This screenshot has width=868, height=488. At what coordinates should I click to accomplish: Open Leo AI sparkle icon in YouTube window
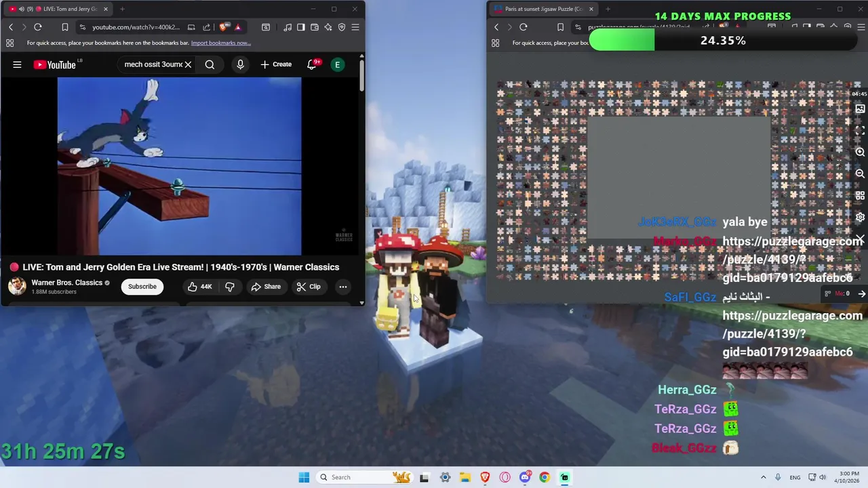(328, 27)
